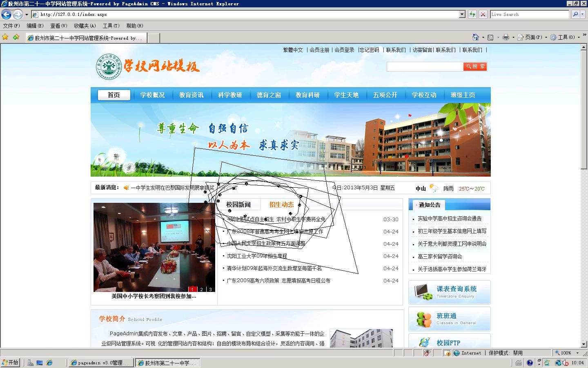Select slide 2 on the photo slideshow
Viewport: 588px width, 368px height.
pos(201,289)
